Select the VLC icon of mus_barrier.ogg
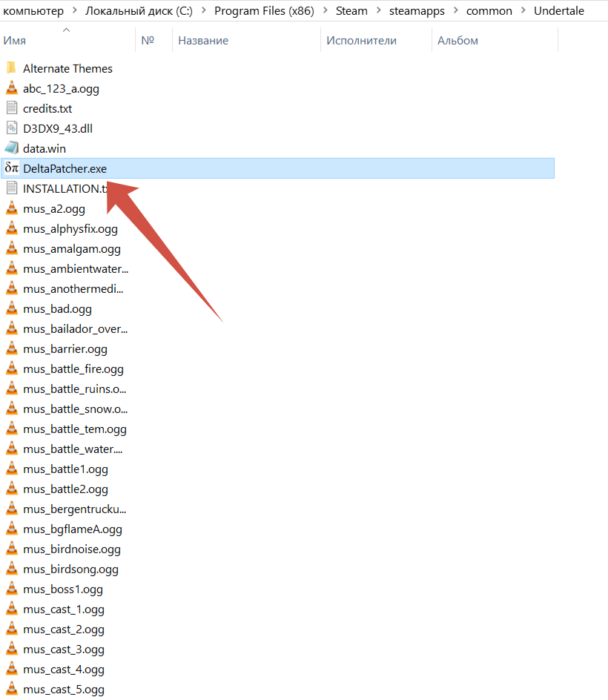This screenshot has width=608, height=700. click(x=12, y=349)
